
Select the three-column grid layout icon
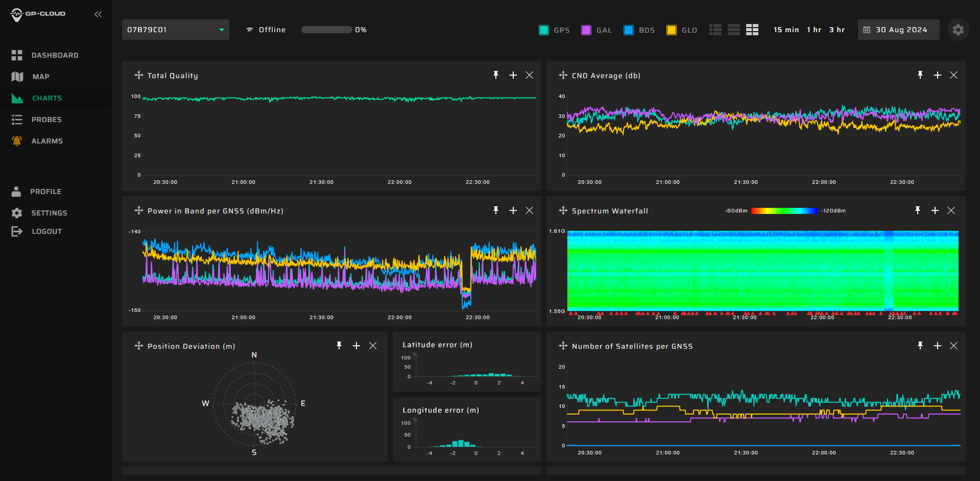[x=752, y=30]
